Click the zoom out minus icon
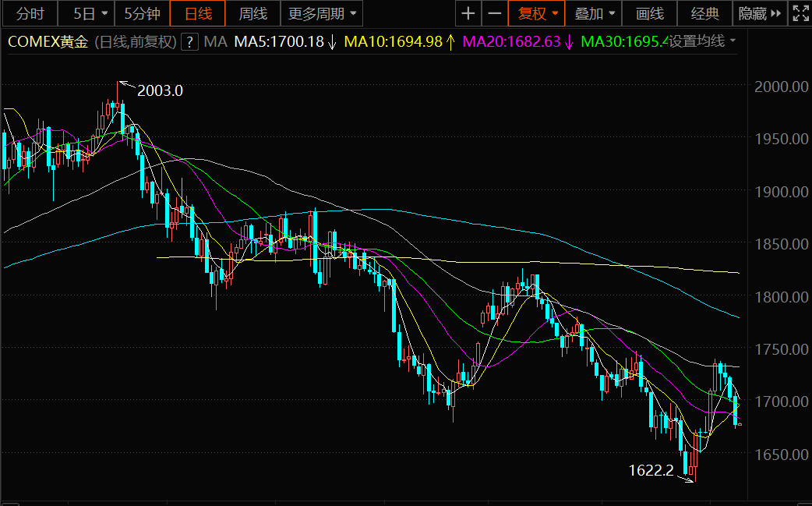The height and width of the screenshot is (506, 812). coord(494,13)
